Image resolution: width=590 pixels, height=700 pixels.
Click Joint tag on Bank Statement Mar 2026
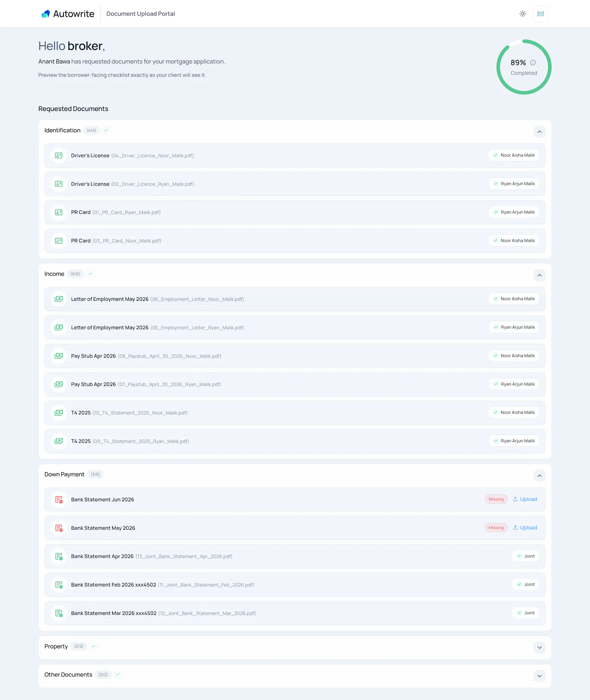coord(525,613)
